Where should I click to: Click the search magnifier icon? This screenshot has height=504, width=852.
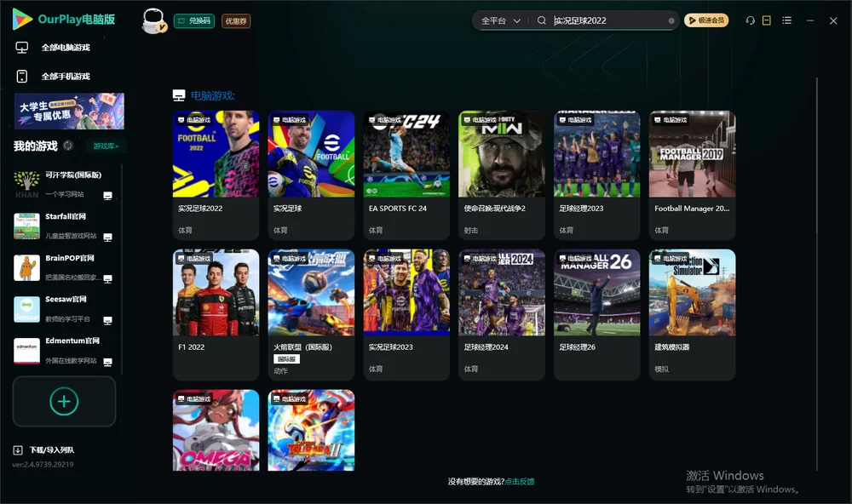tap(542, 20)
